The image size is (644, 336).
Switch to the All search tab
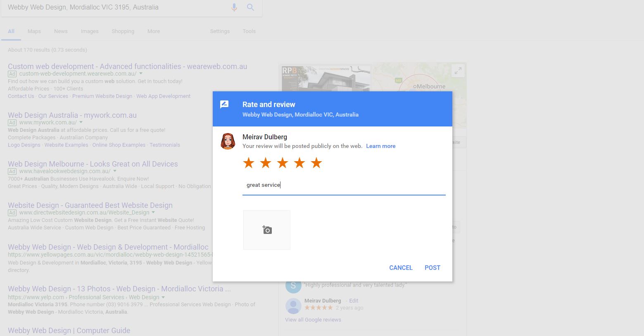pyautogui.click(x=11, y=31)
